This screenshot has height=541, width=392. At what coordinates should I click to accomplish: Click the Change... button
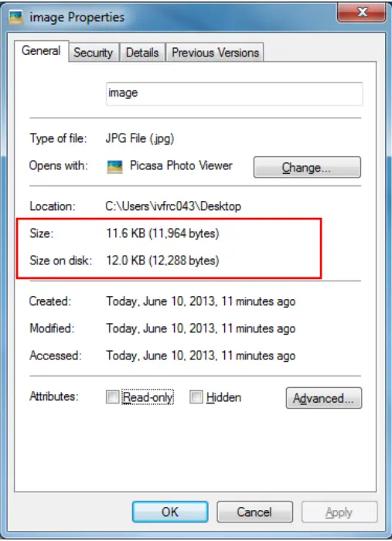point(307,168)
